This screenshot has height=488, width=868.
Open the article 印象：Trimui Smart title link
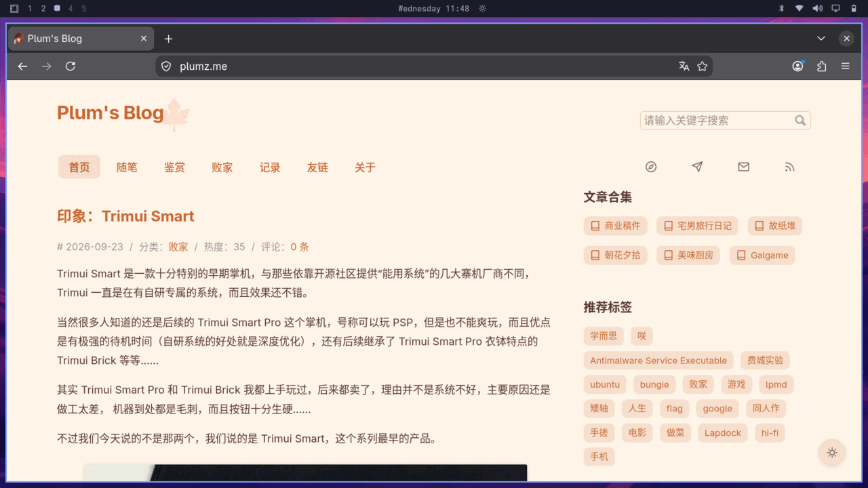pyautogui.click(x=125, y=216)
